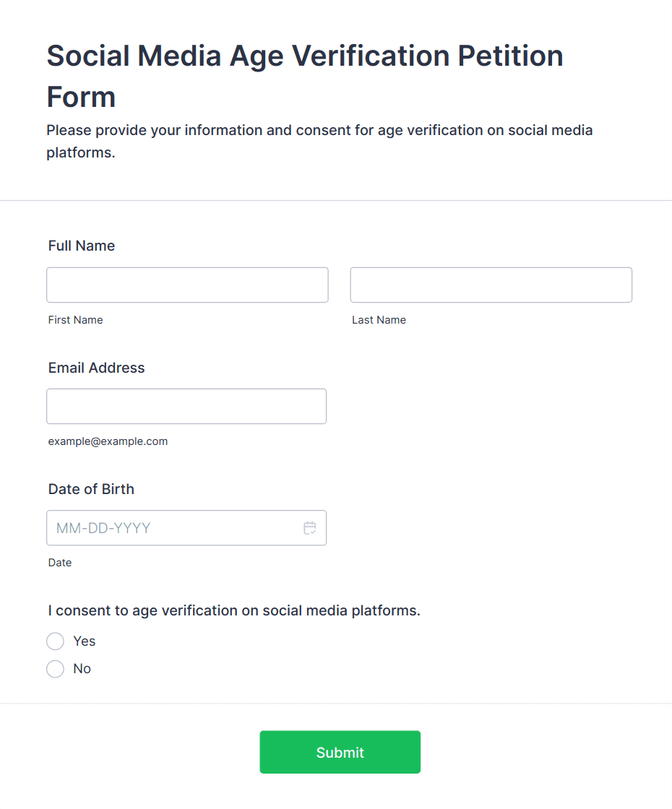
Task: Select the Yes radio button
Action: 56,641
